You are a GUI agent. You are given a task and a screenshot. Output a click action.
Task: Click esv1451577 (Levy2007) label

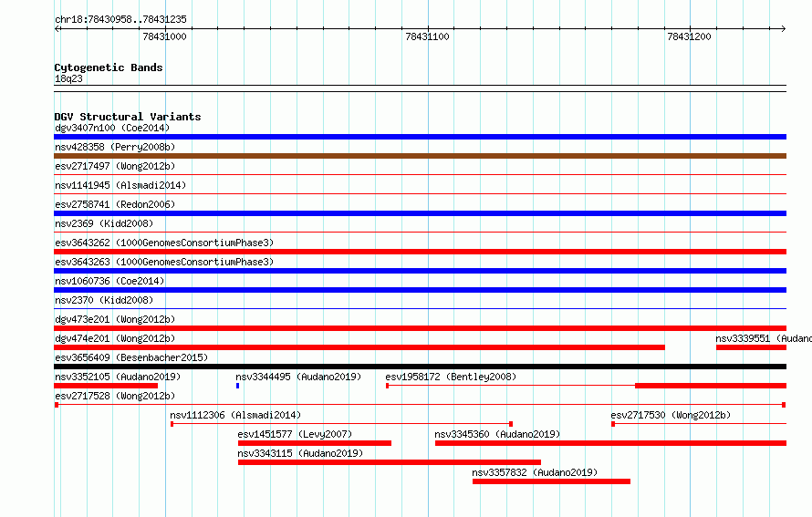click(x=295, y=434)
